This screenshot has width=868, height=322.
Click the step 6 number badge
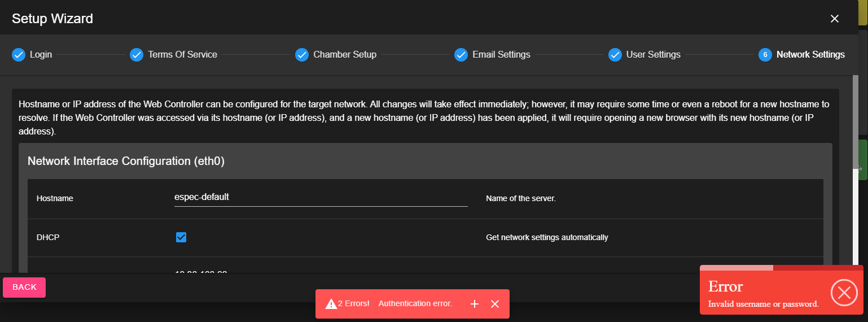tap(765, 55)
